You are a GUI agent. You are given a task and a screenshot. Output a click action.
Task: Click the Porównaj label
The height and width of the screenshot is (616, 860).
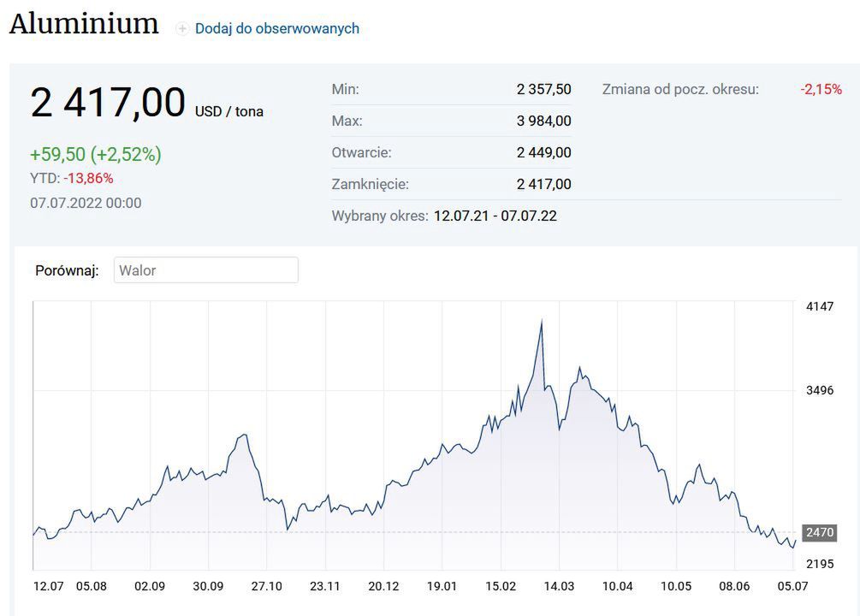67,270
